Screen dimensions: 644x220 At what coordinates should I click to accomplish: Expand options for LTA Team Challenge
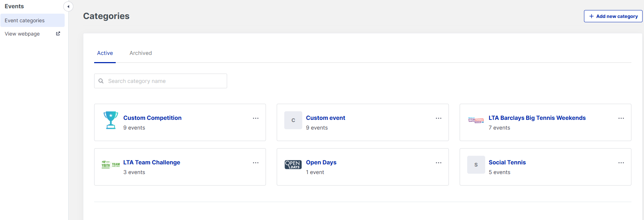point(256,163)
